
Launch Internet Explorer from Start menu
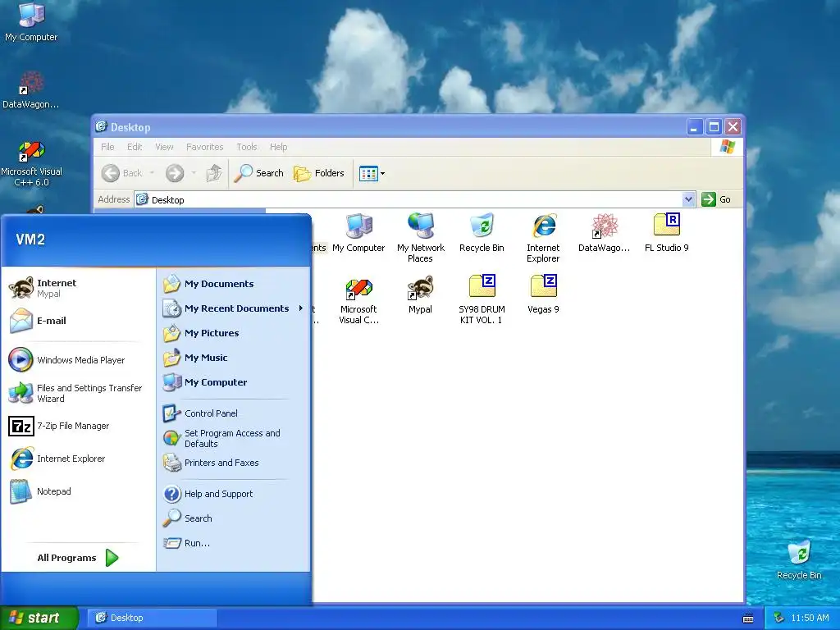pyautogui.click(x=78, y=459)
